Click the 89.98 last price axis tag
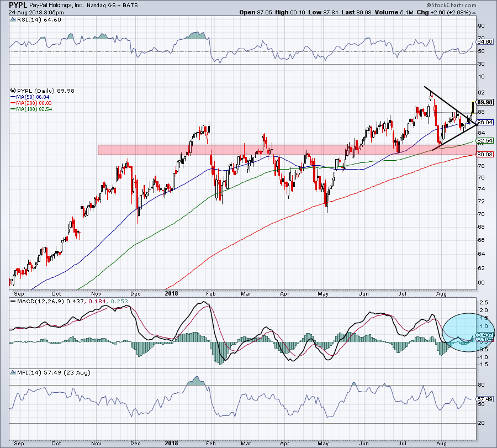The width and height of the screenshot is (497, 448). 485,102
